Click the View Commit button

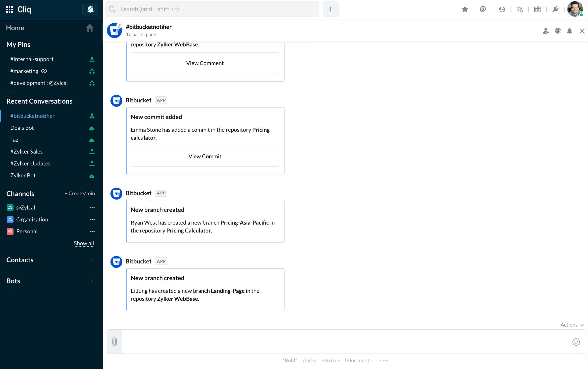pyautogui.click(x=205, y=156)
